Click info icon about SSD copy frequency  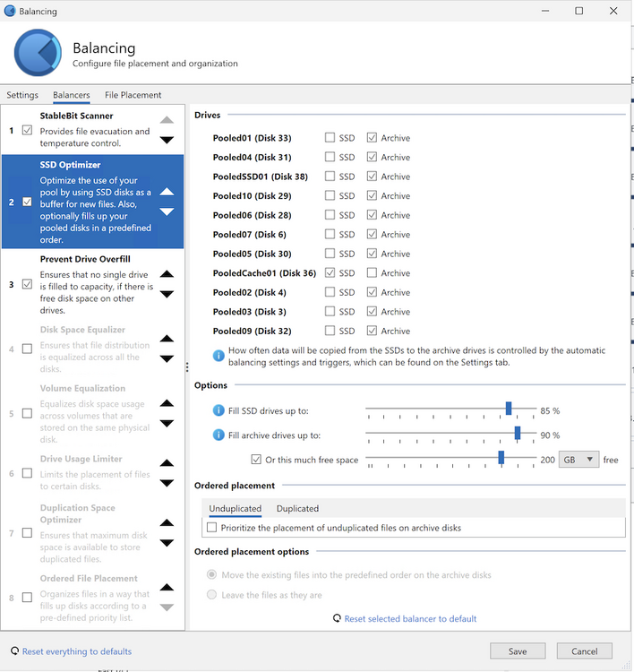pos(218,356)
